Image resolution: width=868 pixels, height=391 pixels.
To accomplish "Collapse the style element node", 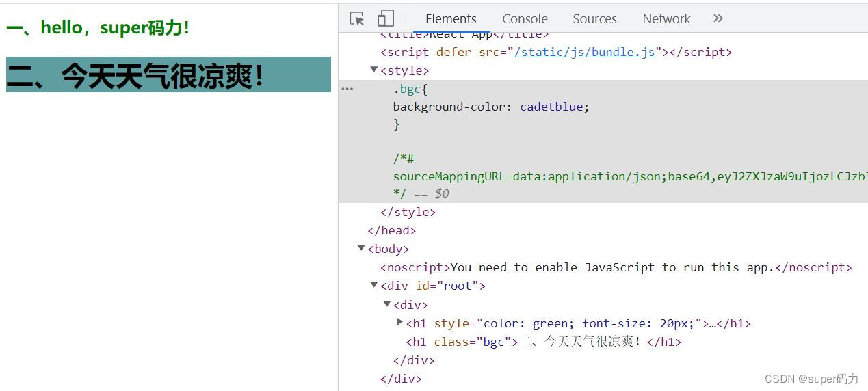I will (x=374, y=70).
